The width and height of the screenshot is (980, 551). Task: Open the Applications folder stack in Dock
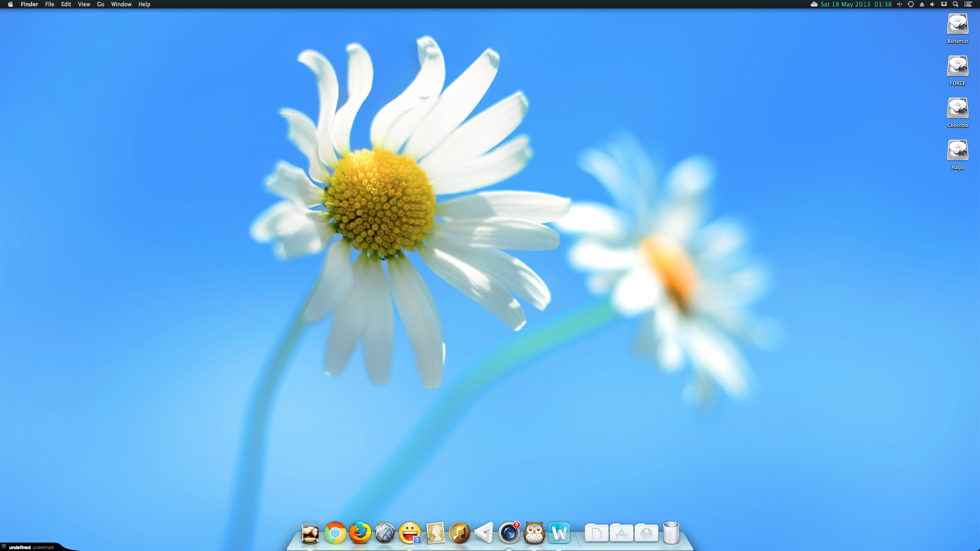click(x=621, y=533)
